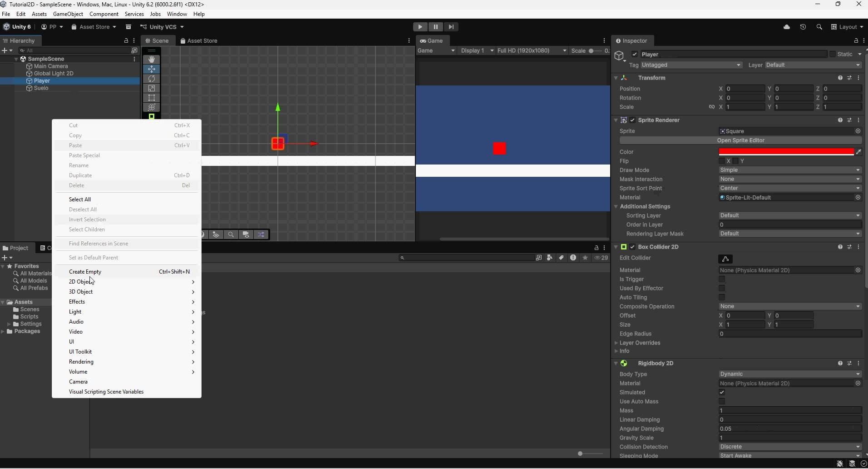Image resolution: width=868 pixels, height=469 pixels.
Task: Click the Mass input field
Action: click(789, 411)
